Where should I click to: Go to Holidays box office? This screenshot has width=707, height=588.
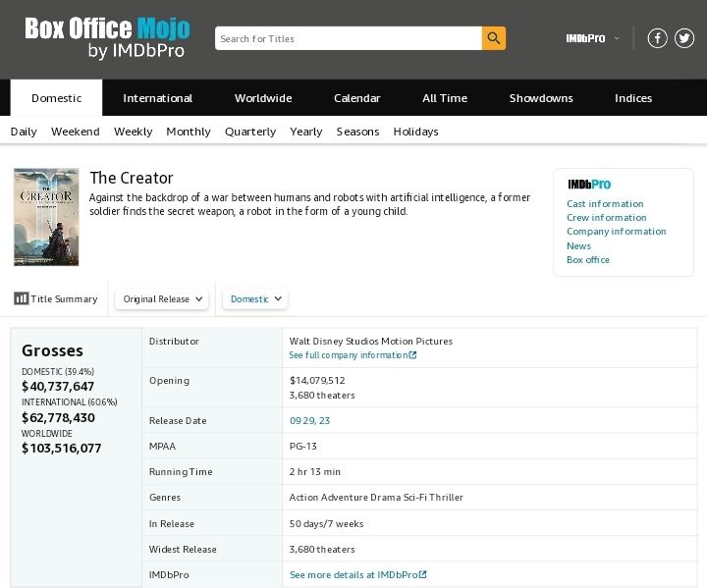415,132
